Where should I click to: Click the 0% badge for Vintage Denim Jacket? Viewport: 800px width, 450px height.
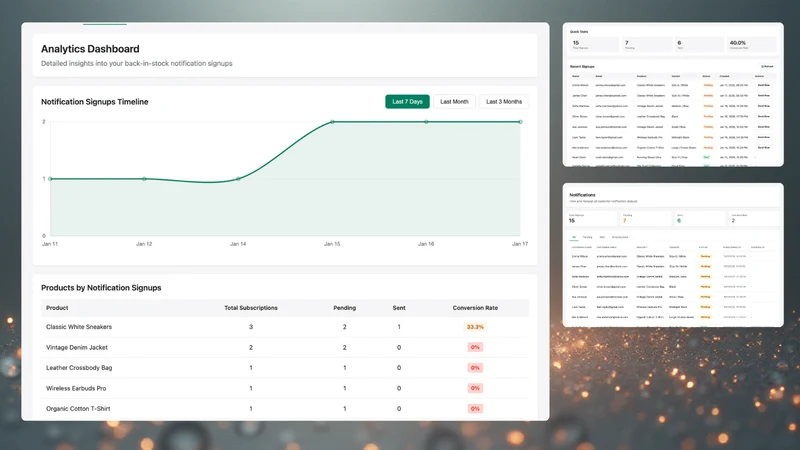pyautogui.click(x=475, y=347)
